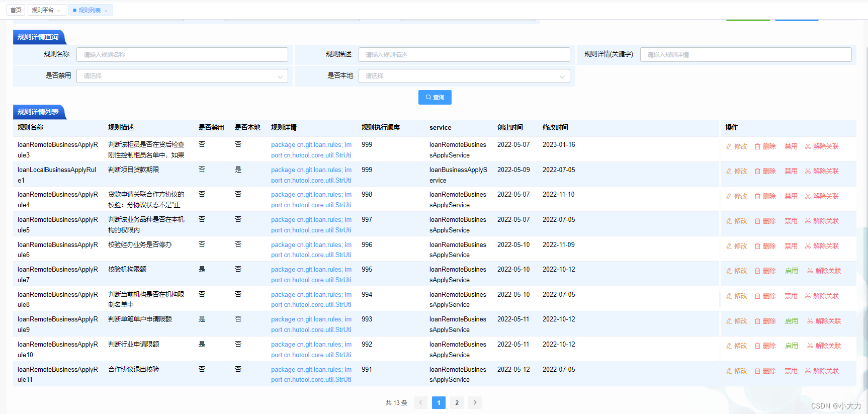868x414 pixels.
Task: Enable rule loanRemoteBusinessApplyRule10 via 启用
Action: click(x=792, y=346)
